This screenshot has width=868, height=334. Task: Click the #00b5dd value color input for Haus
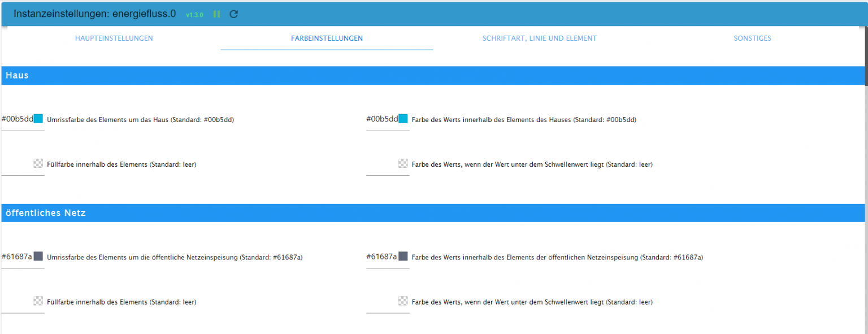(381, 119)
